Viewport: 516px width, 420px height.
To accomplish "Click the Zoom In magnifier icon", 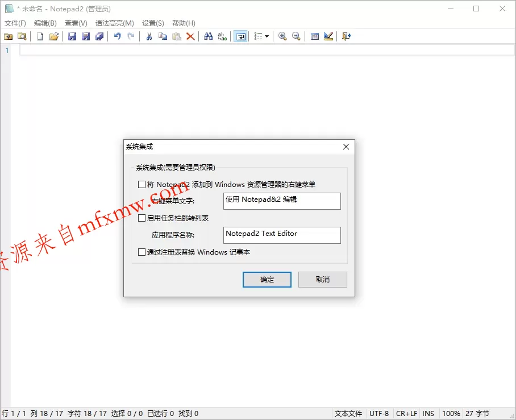I will click(x=282, y=36).
